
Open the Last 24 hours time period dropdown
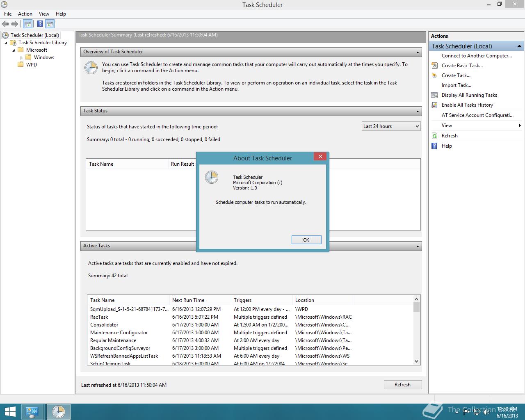coord(391,126)
